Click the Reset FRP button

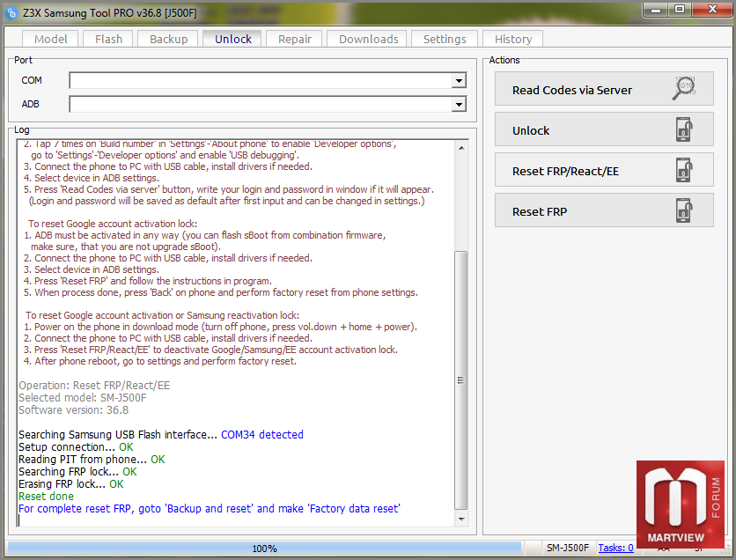click(604, 210)
